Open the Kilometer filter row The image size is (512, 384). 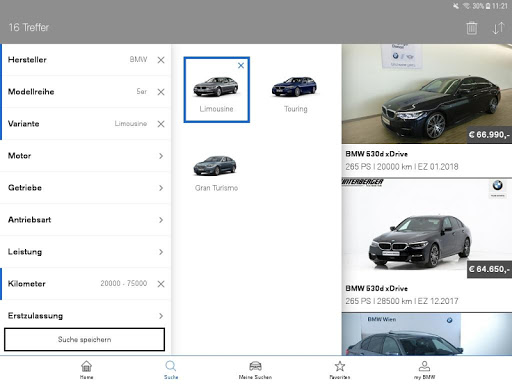86,284
